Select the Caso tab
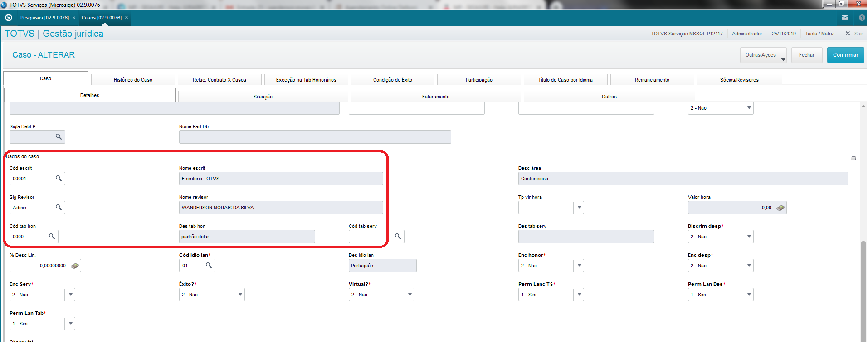Viewport: 868px width, 348px height. point(45,78)
